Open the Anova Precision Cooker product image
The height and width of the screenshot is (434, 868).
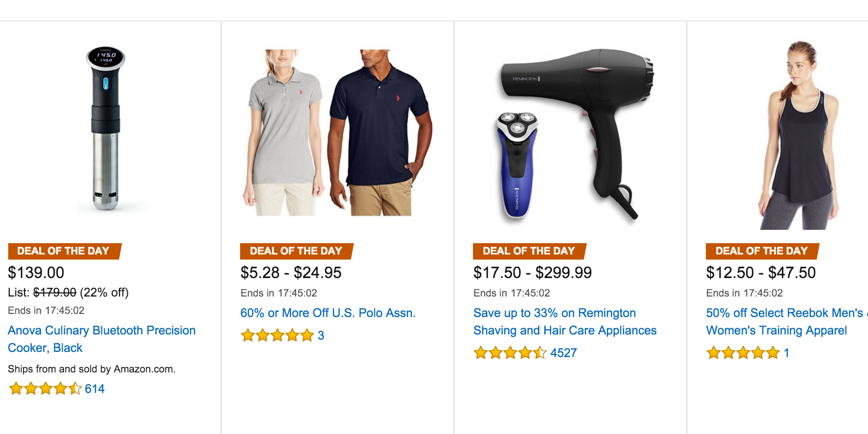106,129
